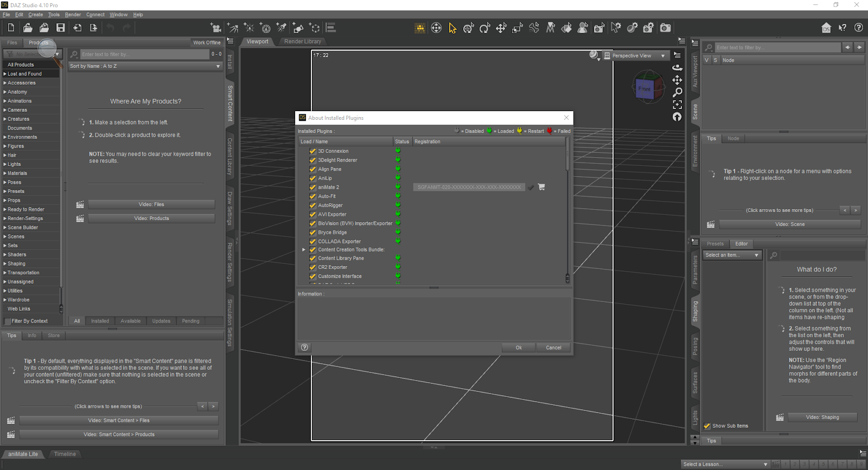Click Work Offline button
Screen dimensions: 868x470
click(x=207, y=43)
